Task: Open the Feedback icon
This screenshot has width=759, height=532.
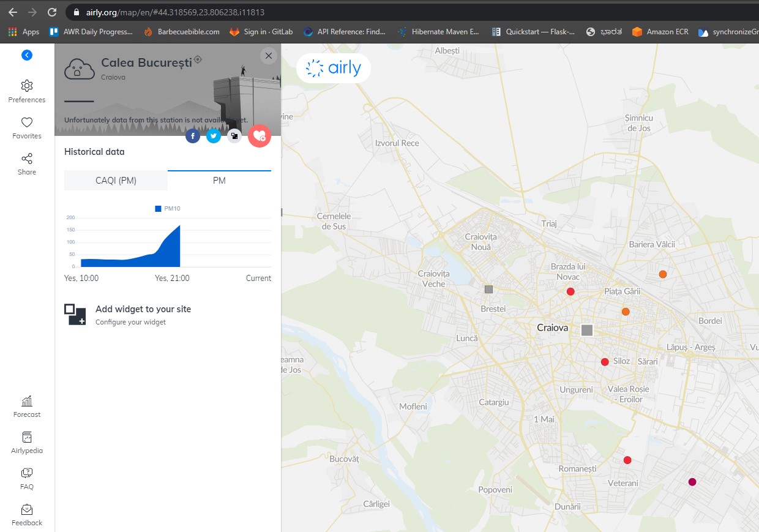Action: [27, 510]
